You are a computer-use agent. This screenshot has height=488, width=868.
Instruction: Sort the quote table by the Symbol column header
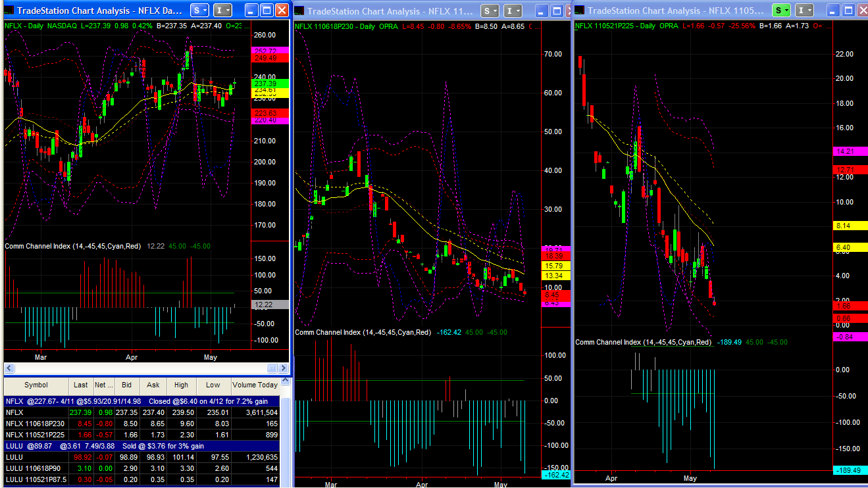36,385
